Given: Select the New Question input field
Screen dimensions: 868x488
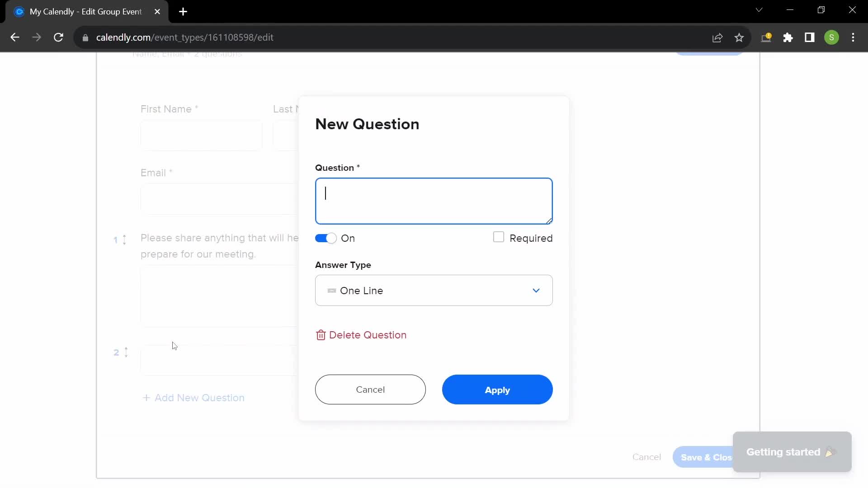Looking at the screenshot, I should pyautogui.click(x=434, y=200).
